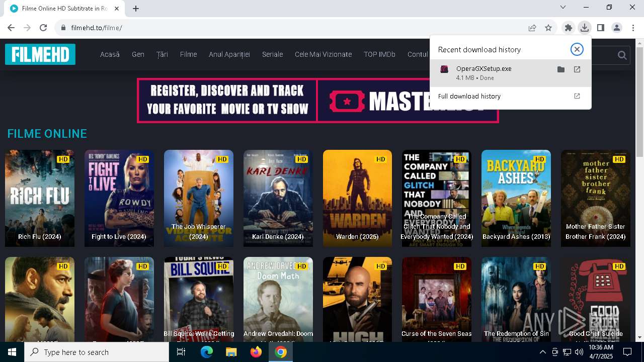View site information lock icon
This screenshot has width=644, height=362.
pos(63,28)
